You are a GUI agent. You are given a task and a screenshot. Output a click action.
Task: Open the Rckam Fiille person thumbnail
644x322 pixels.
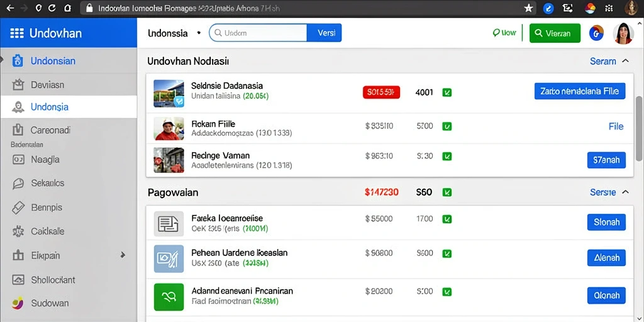coord(169,128)
